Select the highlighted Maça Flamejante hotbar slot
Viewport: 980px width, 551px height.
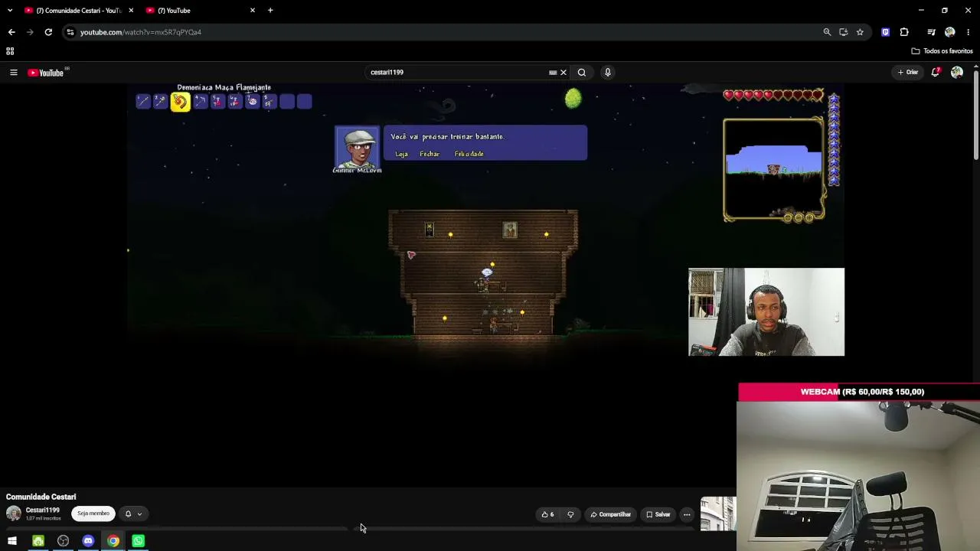180,102
